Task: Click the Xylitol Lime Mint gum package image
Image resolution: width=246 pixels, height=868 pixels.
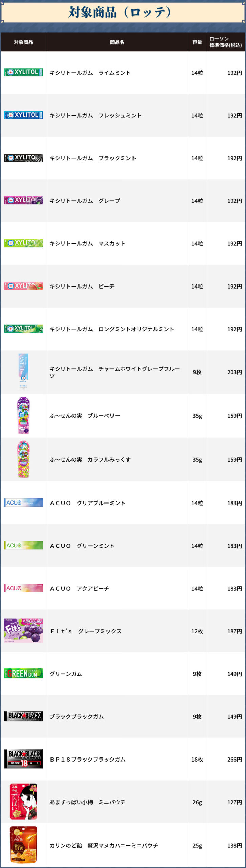Action: [23, 72]
